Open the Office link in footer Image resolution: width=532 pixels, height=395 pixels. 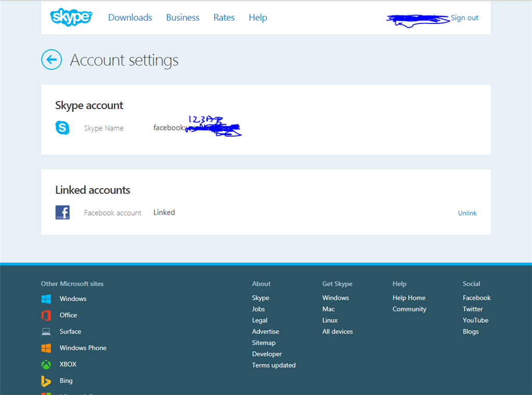pyautogui.click(x=68, y=315)
